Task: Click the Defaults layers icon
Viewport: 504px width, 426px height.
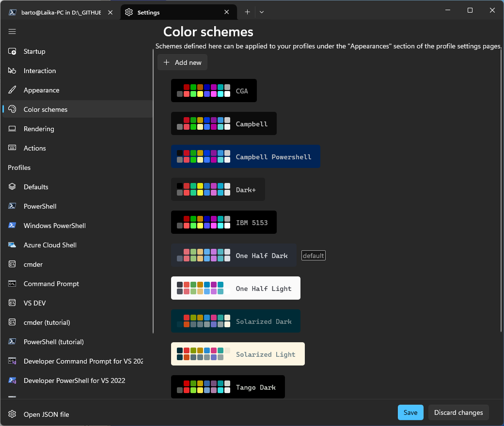Action: pos(13,187)
